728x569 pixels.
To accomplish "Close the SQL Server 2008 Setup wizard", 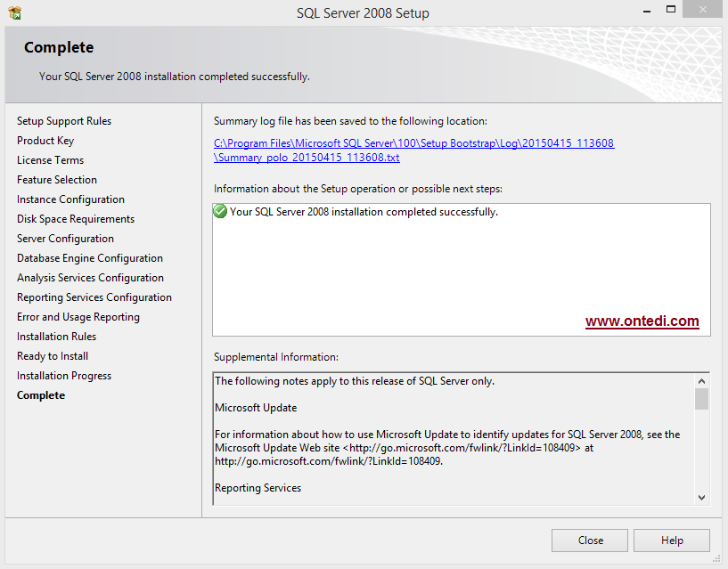I will point(589,541).
